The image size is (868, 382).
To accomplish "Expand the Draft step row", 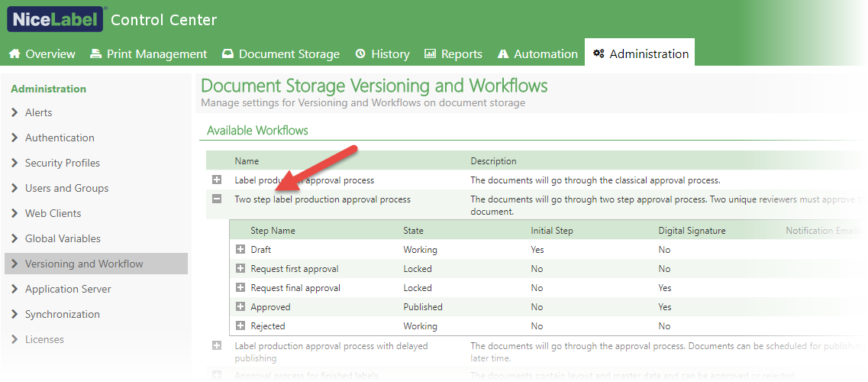I will click(x=240, y=250).
